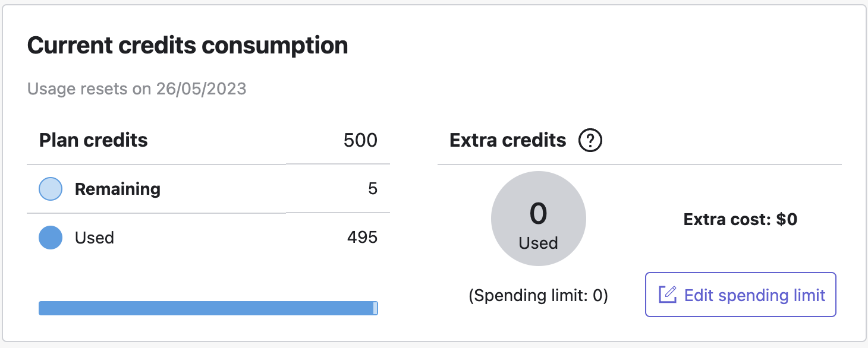
Task: Click the Extra cost: $0 text
Action: 740,220
